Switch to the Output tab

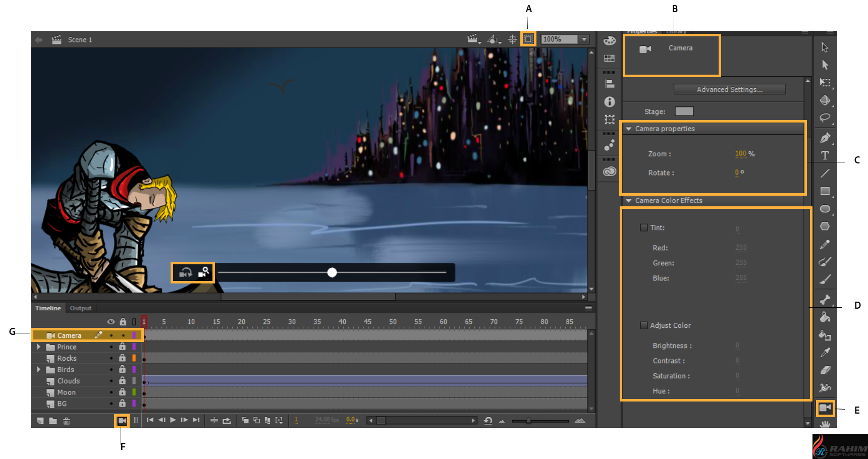click(81, 308)
